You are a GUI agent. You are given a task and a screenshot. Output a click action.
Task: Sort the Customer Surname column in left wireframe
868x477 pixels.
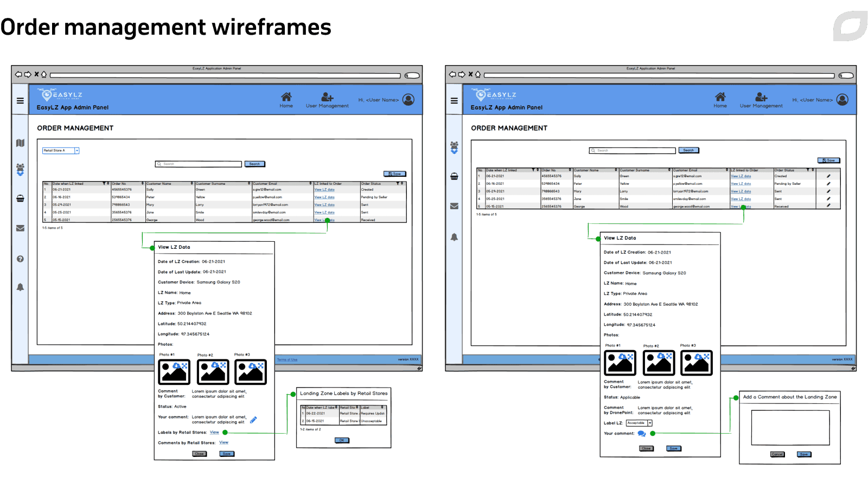(x=249, y=184)
